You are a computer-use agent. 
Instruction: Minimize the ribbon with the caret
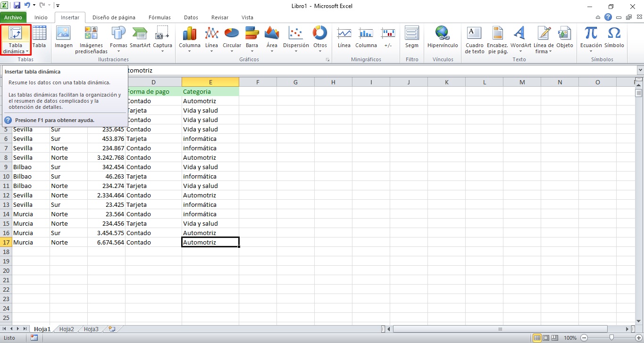598,17
